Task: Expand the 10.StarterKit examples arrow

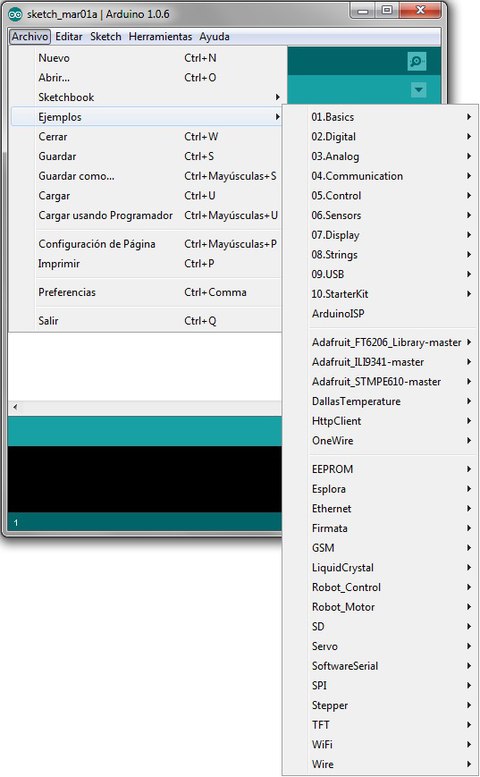Action: point(469,294)
